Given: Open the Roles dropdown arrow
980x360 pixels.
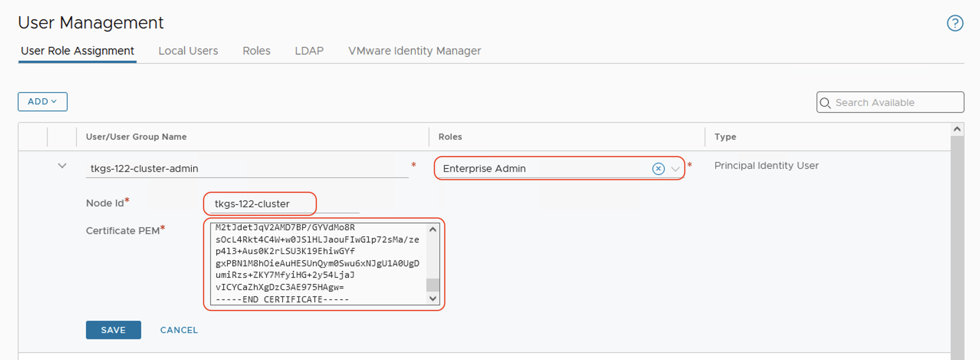Looking at the screenshot, I should [675, 169].
